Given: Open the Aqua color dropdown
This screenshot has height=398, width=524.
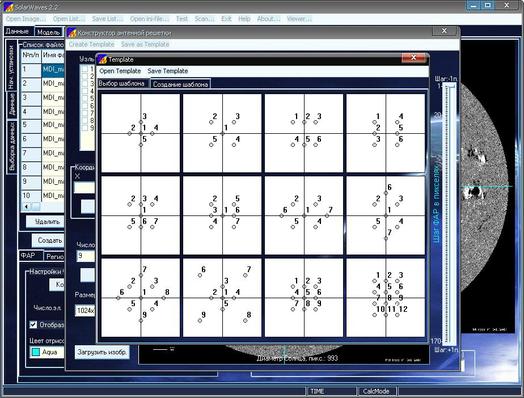Looking at the screenshot, I should tap(47, 352).
